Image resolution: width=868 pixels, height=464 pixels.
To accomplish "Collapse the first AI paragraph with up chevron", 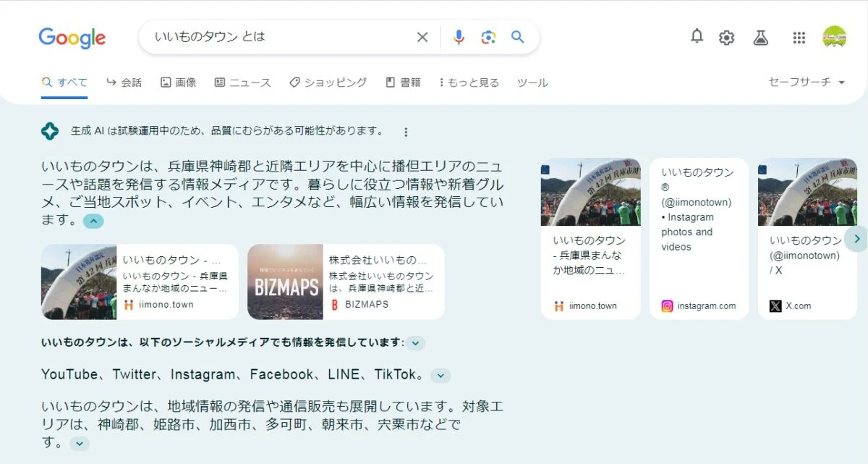I will pos(93,222).
